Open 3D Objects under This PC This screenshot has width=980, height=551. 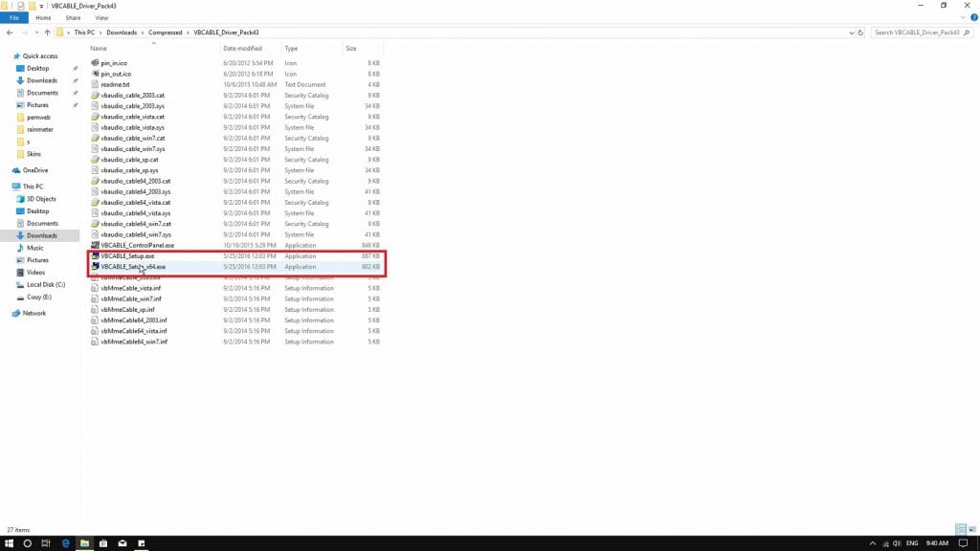pos(41,199)
